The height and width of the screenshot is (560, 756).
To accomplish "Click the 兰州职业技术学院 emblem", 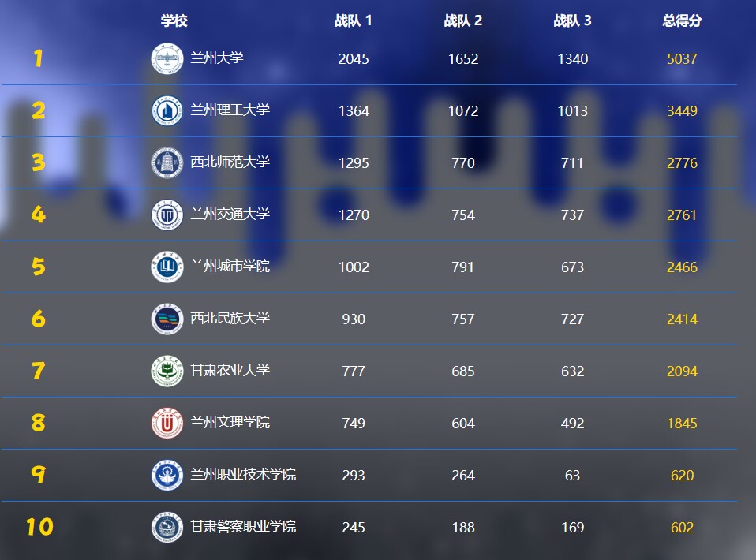I will tap(167, 475).
